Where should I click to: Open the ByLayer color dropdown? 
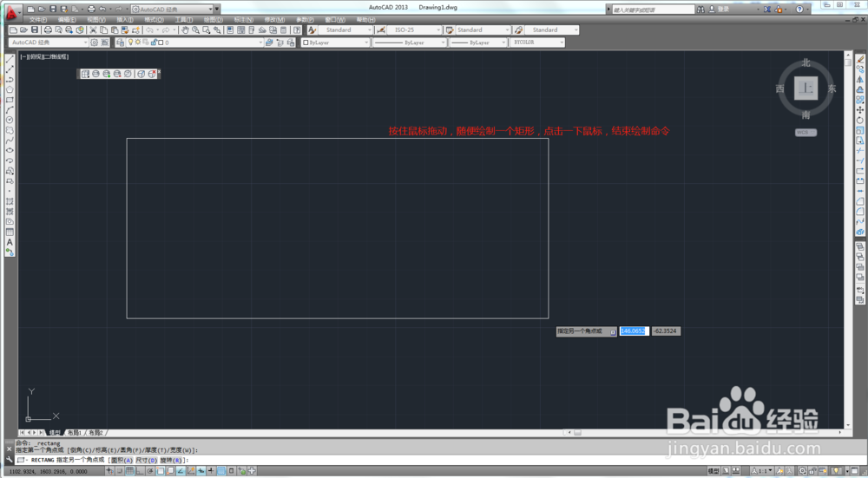[335, 42]
